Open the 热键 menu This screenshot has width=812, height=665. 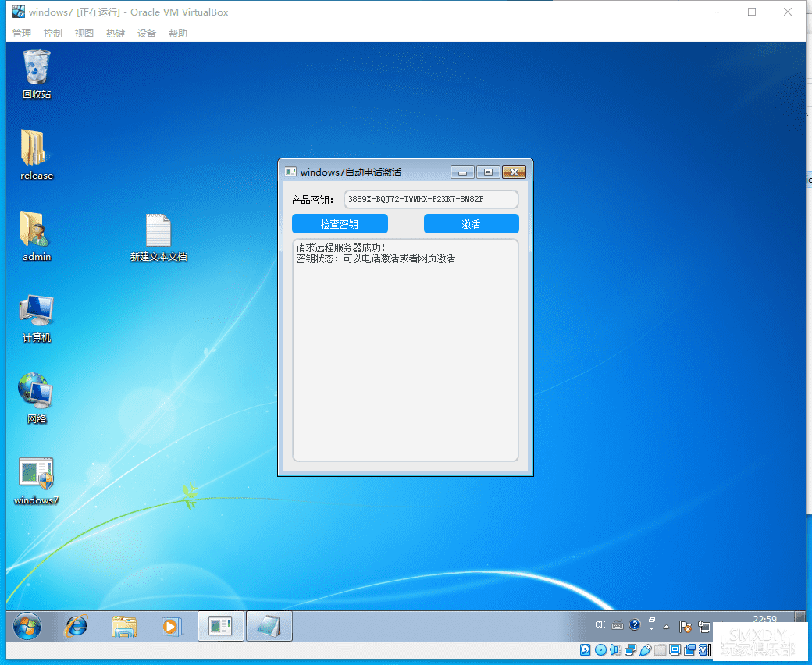point(116,33)
